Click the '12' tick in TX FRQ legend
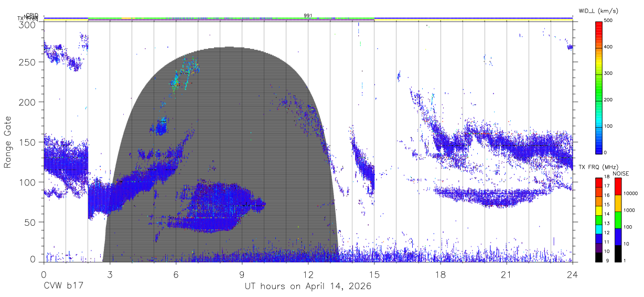This screenshot has width=644, height=297. pos(607,233)
